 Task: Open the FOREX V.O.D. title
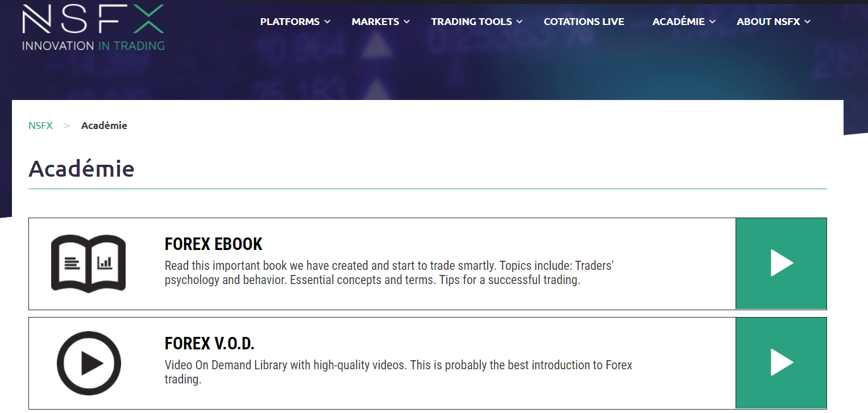[209, 344]
